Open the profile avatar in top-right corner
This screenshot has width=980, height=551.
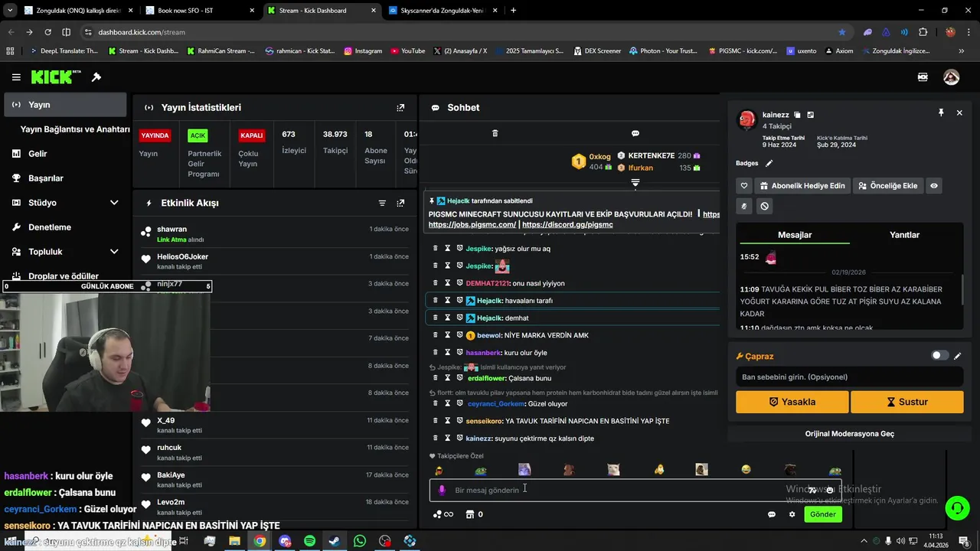(952, 77)
